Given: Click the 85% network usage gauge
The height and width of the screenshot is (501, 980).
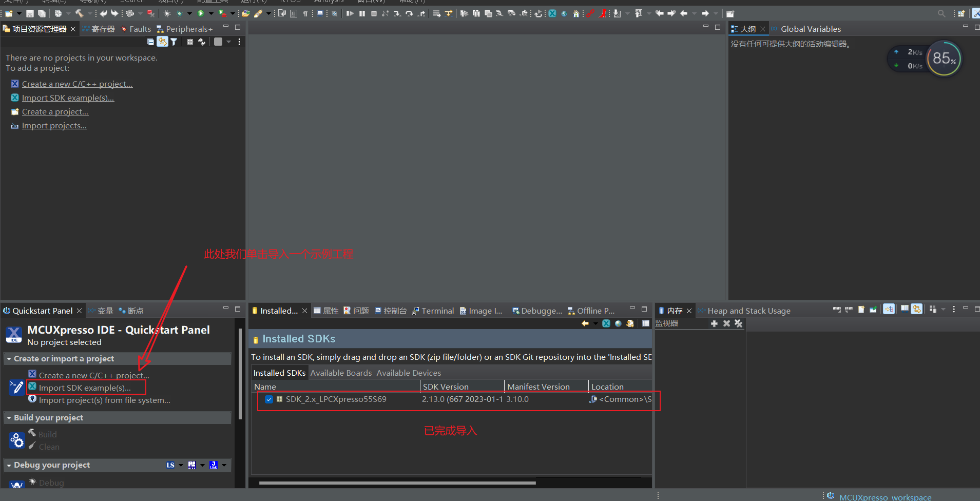Looking at the screenshot, I should click(944, 59).
